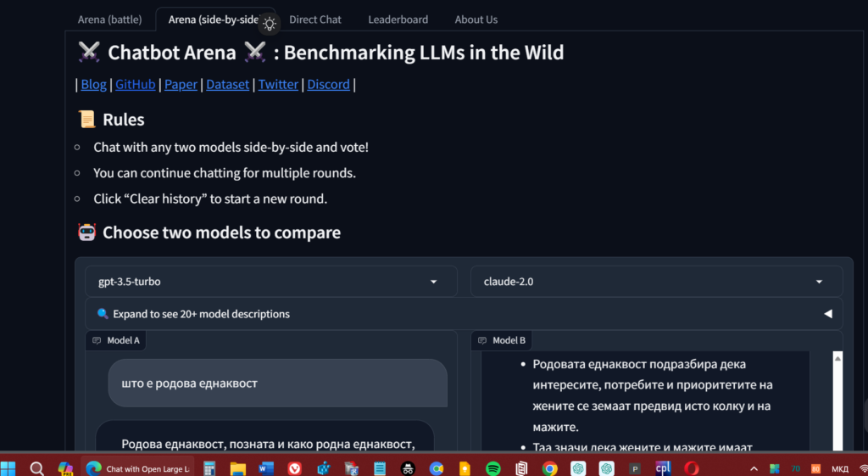868x476 pixels.
Task: Click the Model A chat label icon
Action: (97, 340)
